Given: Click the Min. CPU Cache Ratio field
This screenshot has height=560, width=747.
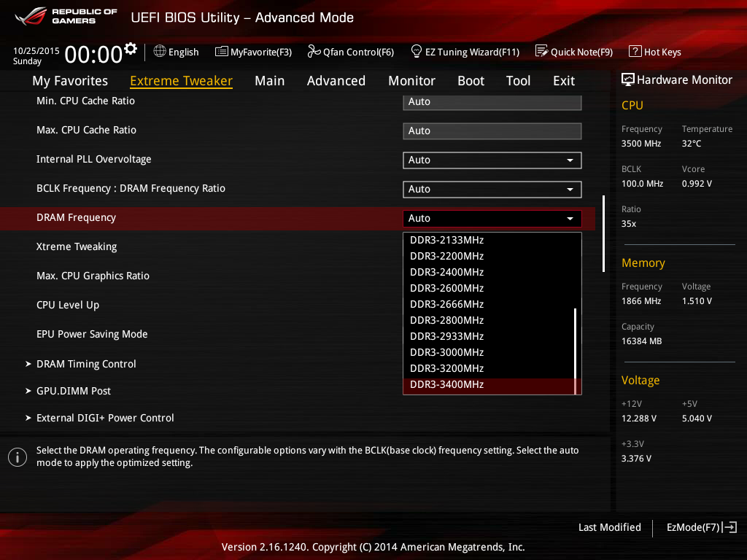Looking at the screenshot, I should [492, 102].
